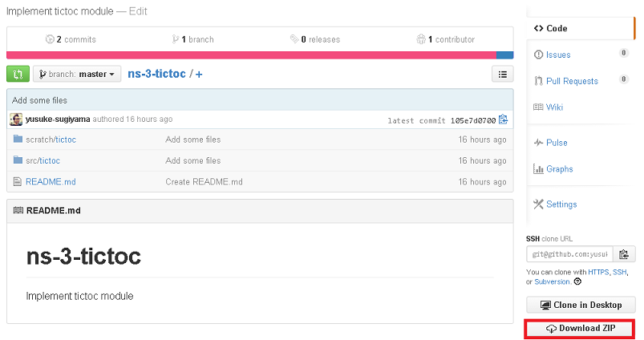
Task: Open the README.md file in list
Action: (x=51, y=181)
